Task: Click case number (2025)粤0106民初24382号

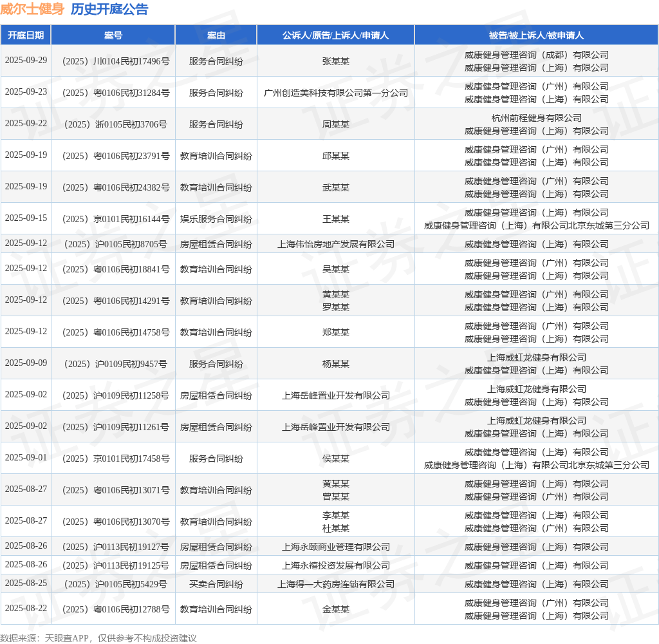Action: point(116,187)
